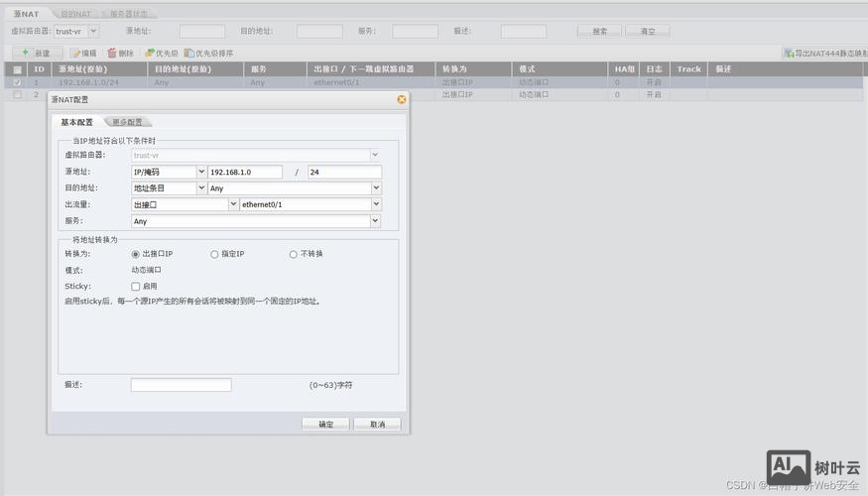Click the 清空 (Clear) button
Image resolution: width=868 pixels, height=496 pixels.
click(648, 31)
